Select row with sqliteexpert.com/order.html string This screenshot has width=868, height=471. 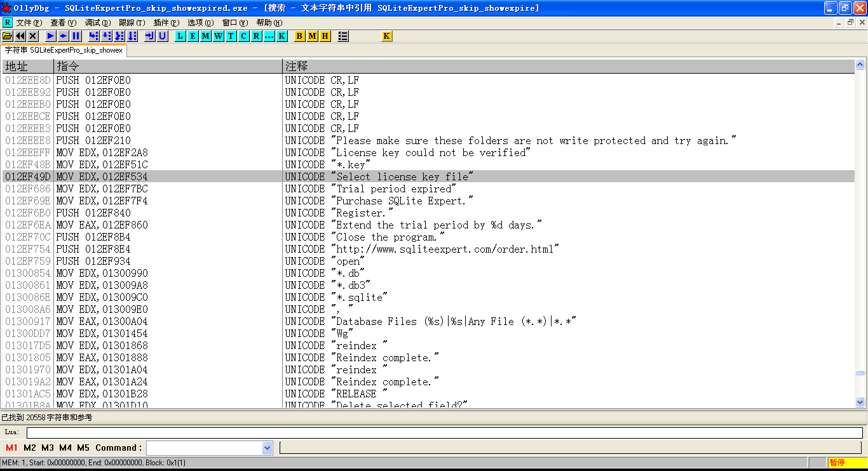pos(429,249)
